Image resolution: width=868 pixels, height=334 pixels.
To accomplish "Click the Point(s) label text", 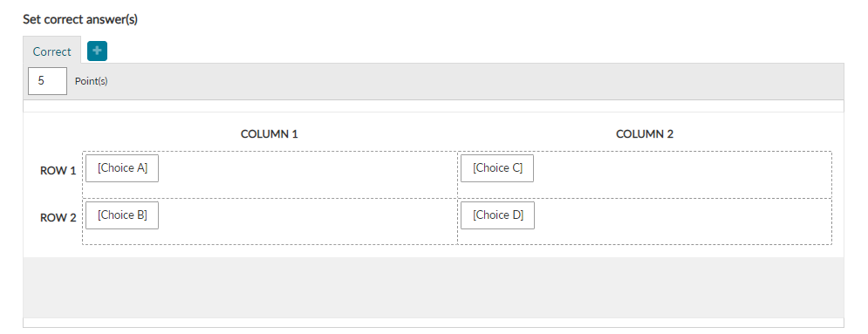I will pos(92,81).
